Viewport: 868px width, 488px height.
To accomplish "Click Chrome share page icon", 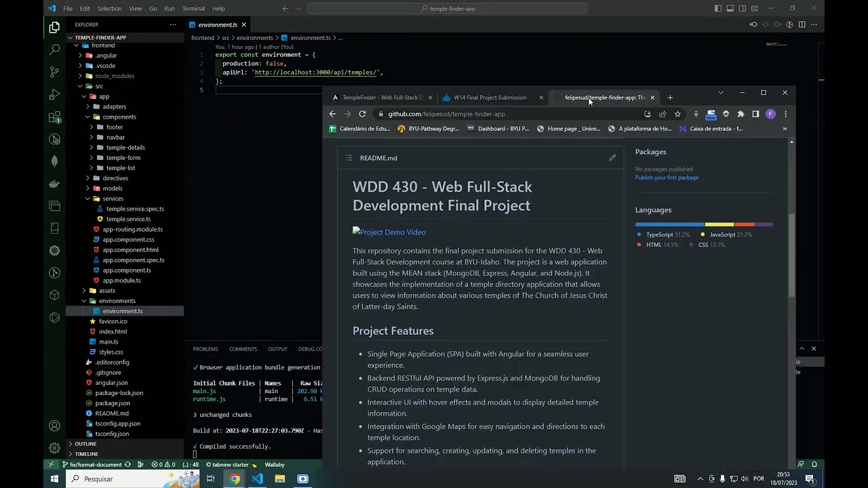I will click(x=662, y=114).
